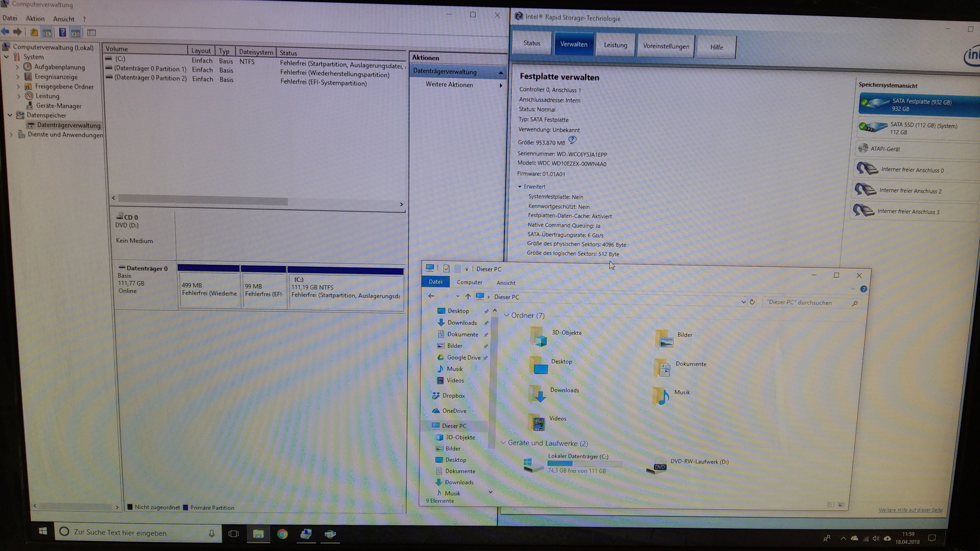Collapse the Erweitert section
980x551 pixels.
point(520,187)
